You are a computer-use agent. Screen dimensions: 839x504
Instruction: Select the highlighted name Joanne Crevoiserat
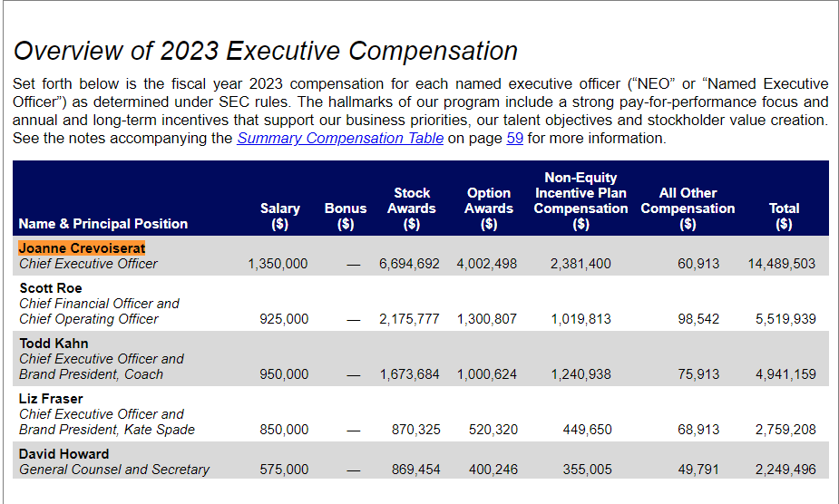pyautogui.click(x=82, y=247)
